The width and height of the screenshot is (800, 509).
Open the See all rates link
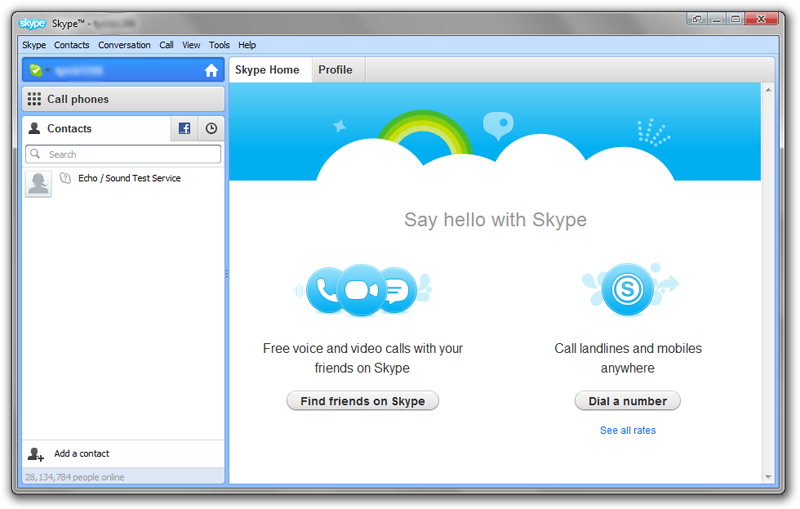[628, 430]
